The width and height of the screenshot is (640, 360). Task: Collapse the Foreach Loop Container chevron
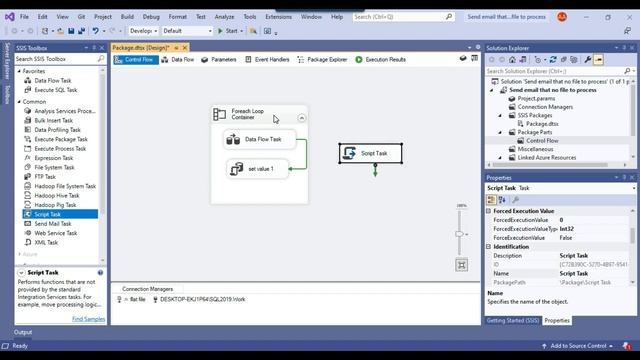(302, 118)
